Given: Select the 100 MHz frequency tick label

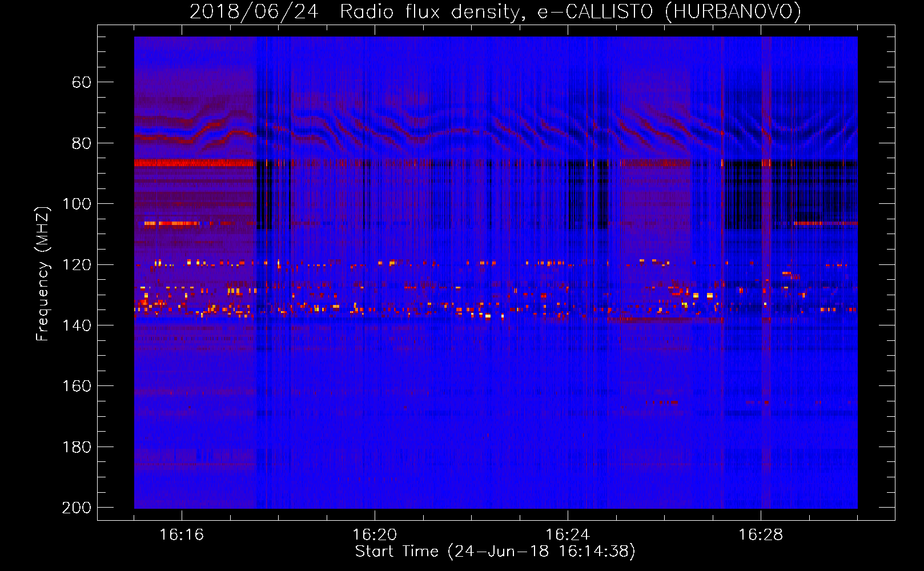Looking at the screenshot, I should tap(77, 204).
